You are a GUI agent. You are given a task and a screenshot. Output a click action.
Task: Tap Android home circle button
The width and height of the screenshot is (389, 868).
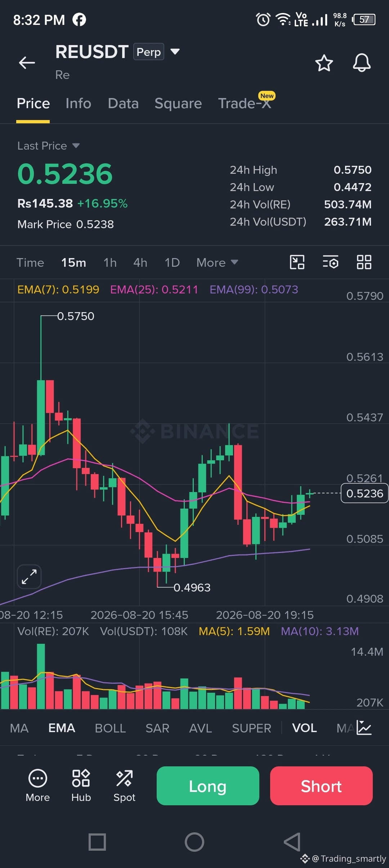coord(194,842)
